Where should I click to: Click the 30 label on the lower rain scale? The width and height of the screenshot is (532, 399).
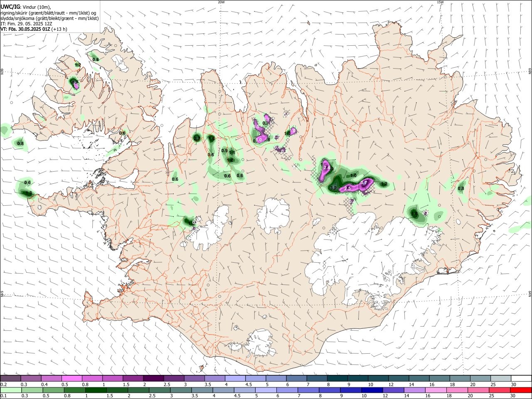pos(512,396)
